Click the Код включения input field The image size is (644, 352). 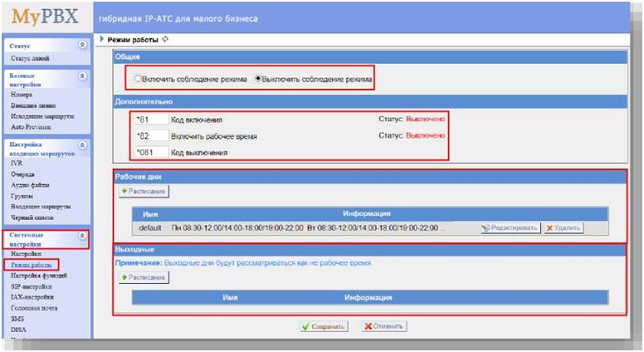click(152, 120)
